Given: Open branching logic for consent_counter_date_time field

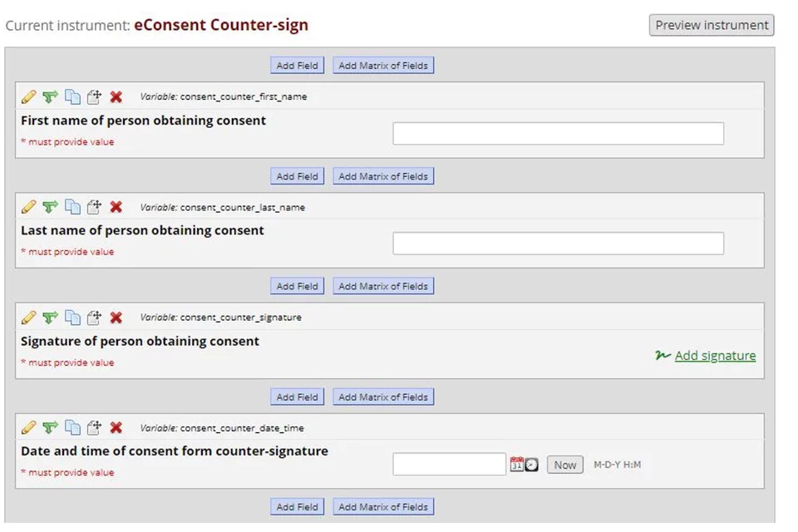Looking at the screenshot, I should 50,427.
